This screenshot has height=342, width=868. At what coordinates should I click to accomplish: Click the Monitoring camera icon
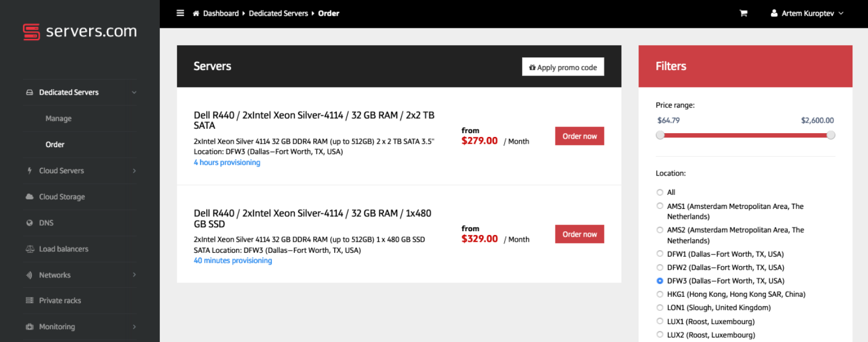(30, 327)
